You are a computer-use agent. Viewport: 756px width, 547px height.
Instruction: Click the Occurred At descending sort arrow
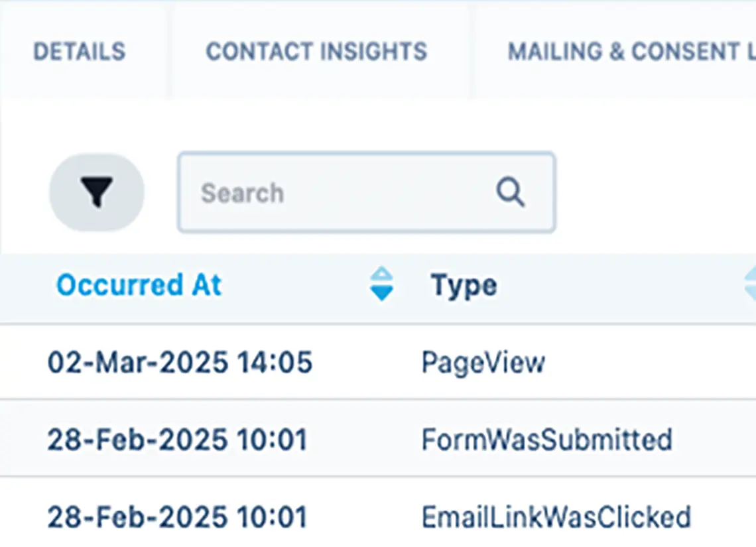click(x=381, y=292)
